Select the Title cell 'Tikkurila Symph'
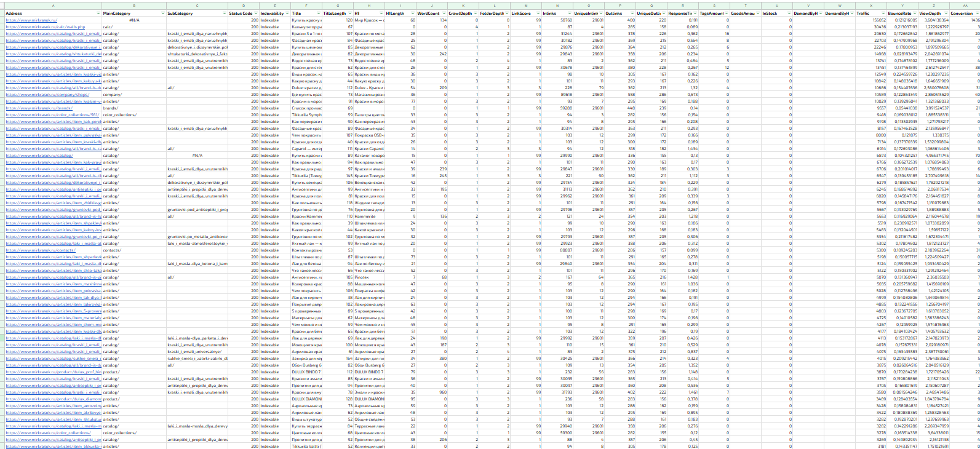980x449 pixels. 306,115
